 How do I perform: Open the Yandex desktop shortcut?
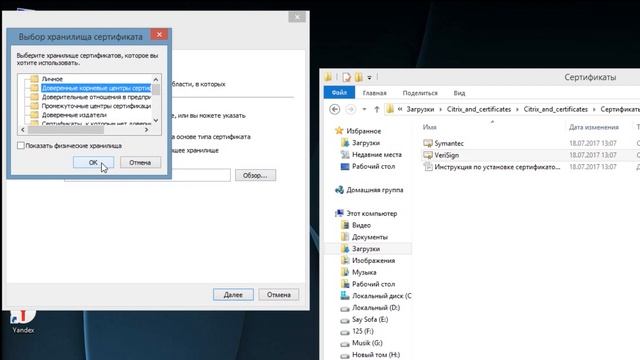(x=23, y=321)
